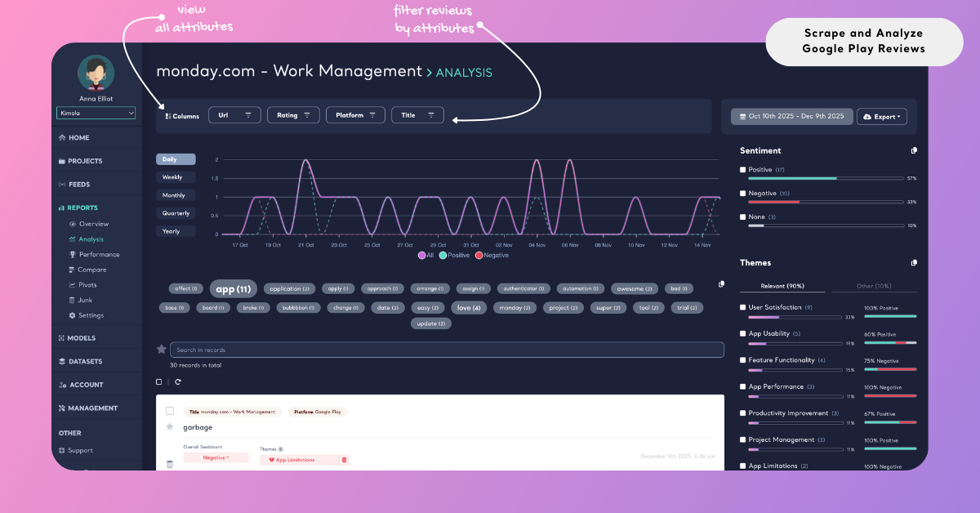Viewport: 980px width, 513px height.
Task: Tick the Feature Functionality theme checkbox
Action: tap(743, 360)
